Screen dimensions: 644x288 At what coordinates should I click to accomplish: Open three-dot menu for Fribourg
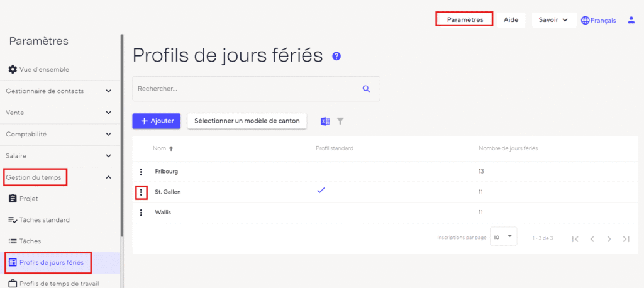[x=141, y=172]
